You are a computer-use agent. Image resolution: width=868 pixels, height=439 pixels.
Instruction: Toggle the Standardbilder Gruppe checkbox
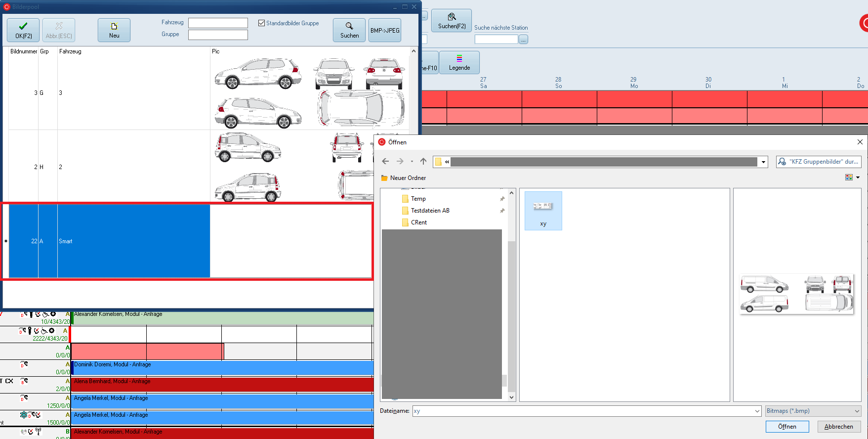point(262,23)
